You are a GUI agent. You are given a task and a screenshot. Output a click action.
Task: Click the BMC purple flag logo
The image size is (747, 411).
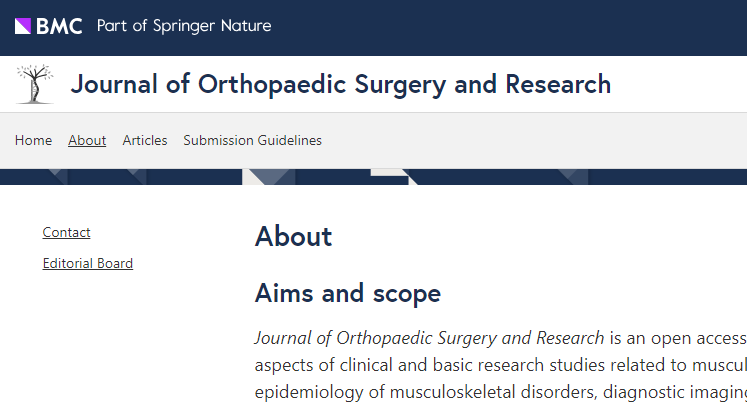(x=24, y=26)
